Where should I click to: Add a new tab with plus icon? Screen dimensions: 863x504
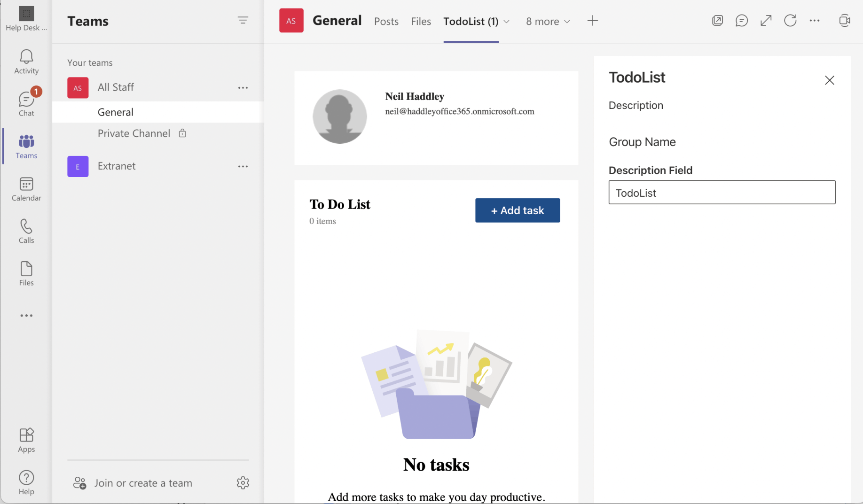(x=593, y=21)
